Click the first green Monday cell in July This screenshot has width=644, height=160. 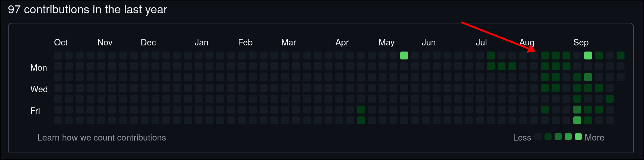(491, 66)
